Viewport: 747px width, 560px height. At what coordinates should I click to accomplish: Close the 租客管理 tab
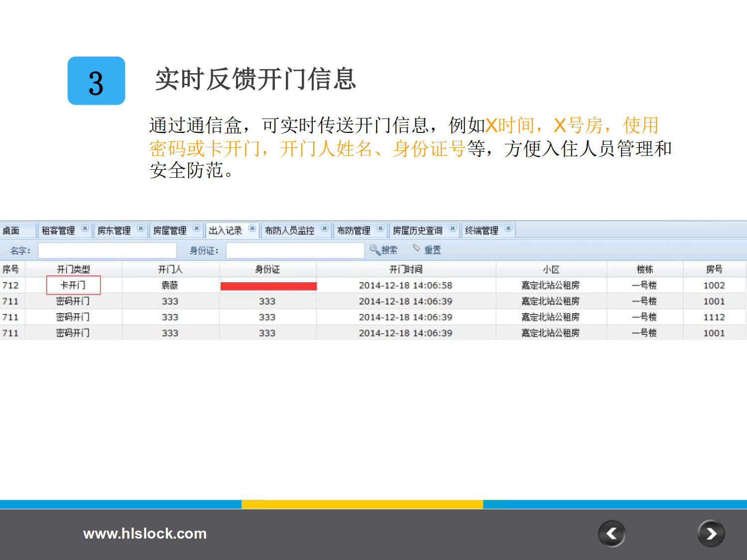85,228
